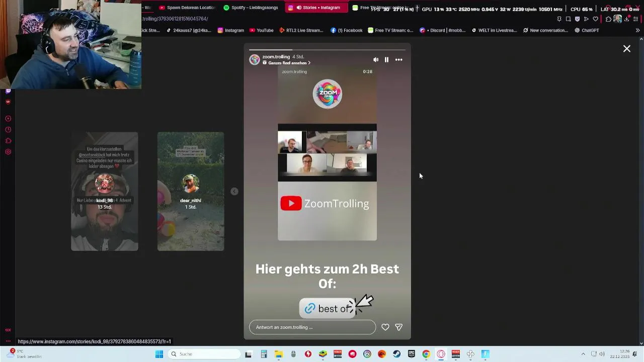The width and height of the screenshot is (644, 362).
Task: Open Discord #mobb bookmark
Action: coord(443,30)
